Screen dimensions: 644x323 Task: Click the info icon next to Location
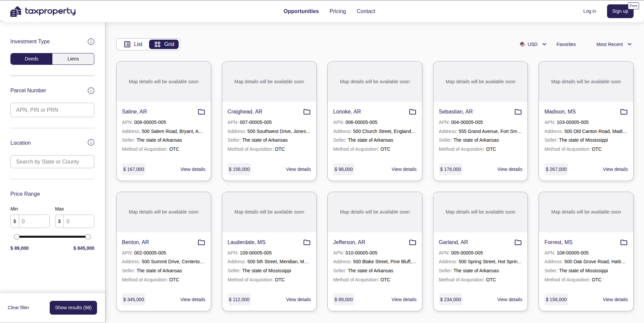click(91, 142)
